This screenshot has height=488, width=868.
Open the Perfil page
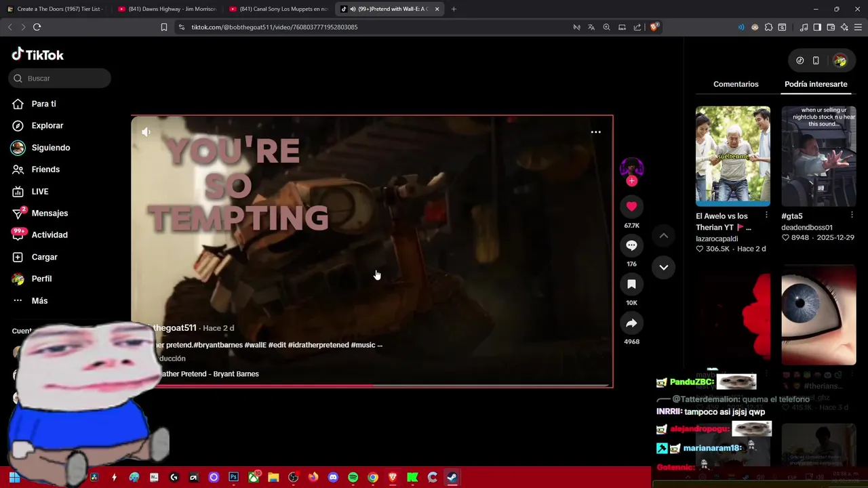41,279
